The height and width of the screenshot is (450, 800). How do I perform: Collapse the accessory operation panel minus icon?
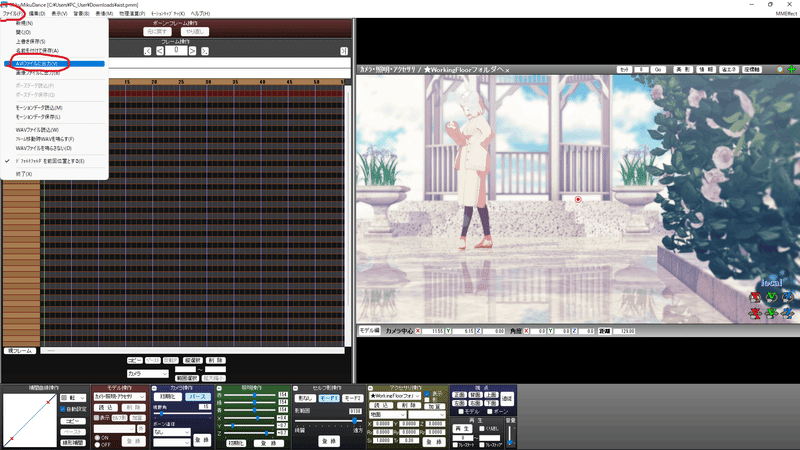pos(370,388)
